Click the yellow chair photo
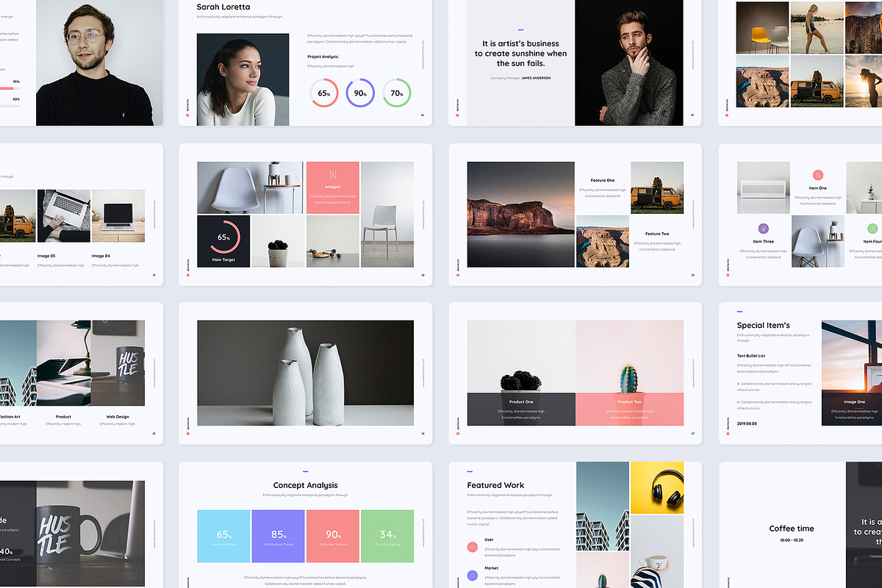 (x=762, y=27)
